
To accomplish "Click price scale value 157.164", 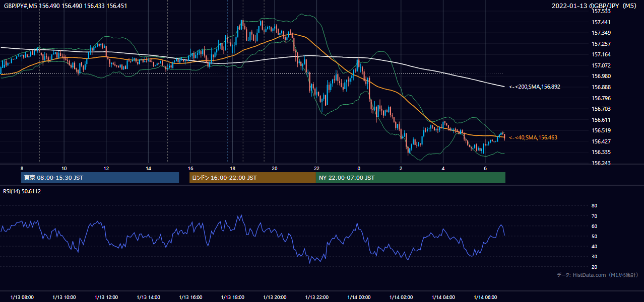I will 601,54.
